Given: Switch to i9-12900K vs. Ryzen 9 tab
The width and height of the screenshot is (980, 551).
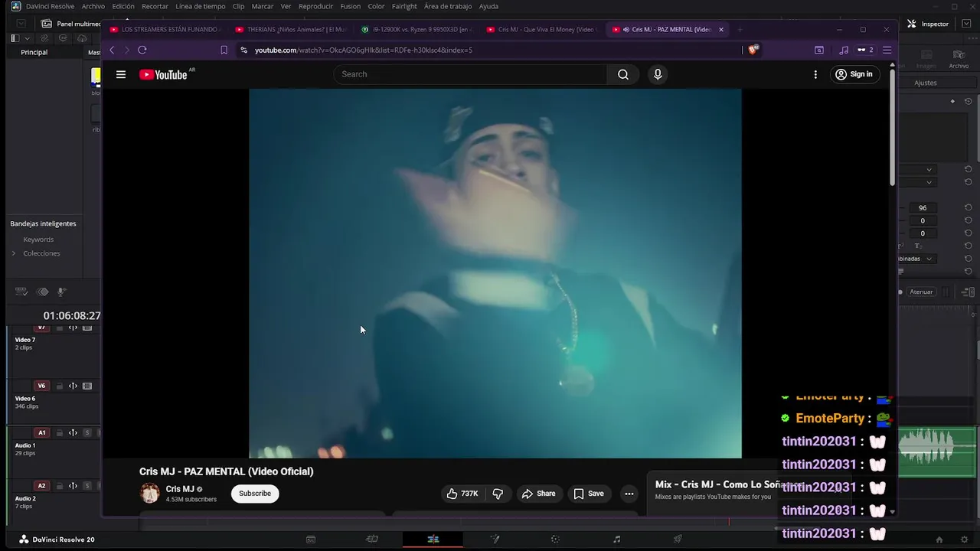Looking at the screenshot, I should click(417, 29).
